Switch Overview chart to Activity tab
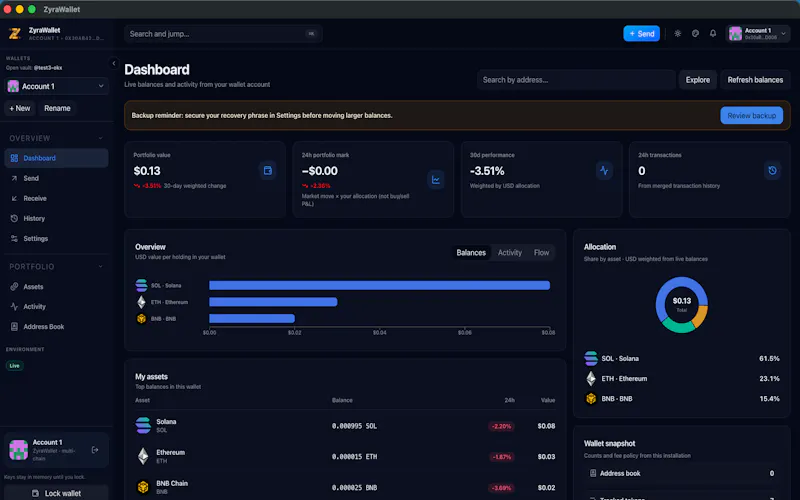 point(510,253)
